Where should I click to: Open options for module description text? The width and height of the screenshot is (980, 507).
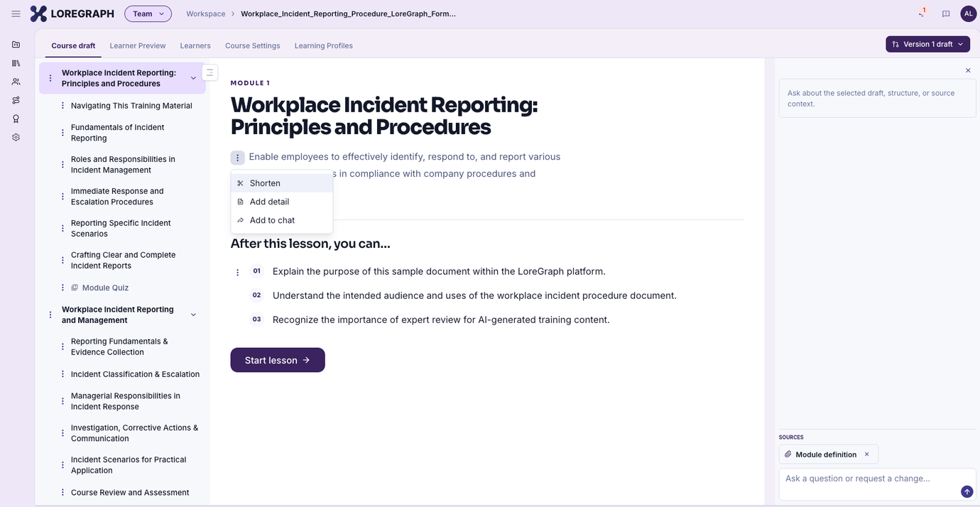(237, 158)
